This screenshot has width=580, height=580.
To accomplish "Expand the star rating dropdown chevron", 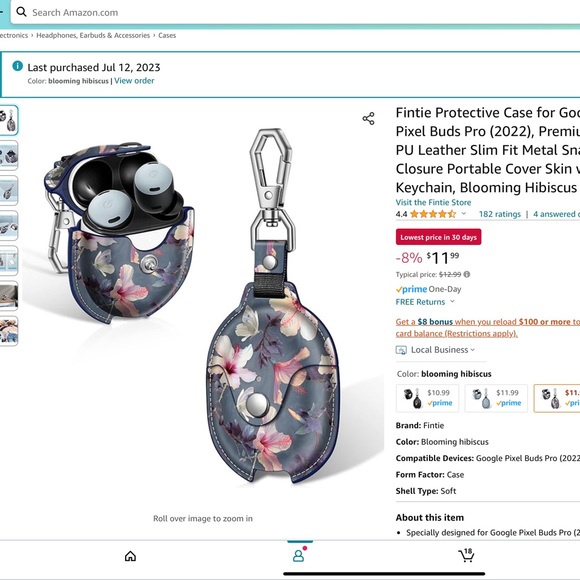I will [463, 213].
